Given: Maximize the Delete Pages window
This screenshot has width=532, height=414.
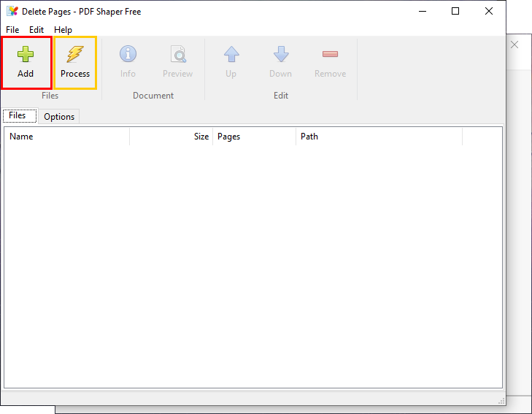Looking at the screenshot, I should (455, 11).
